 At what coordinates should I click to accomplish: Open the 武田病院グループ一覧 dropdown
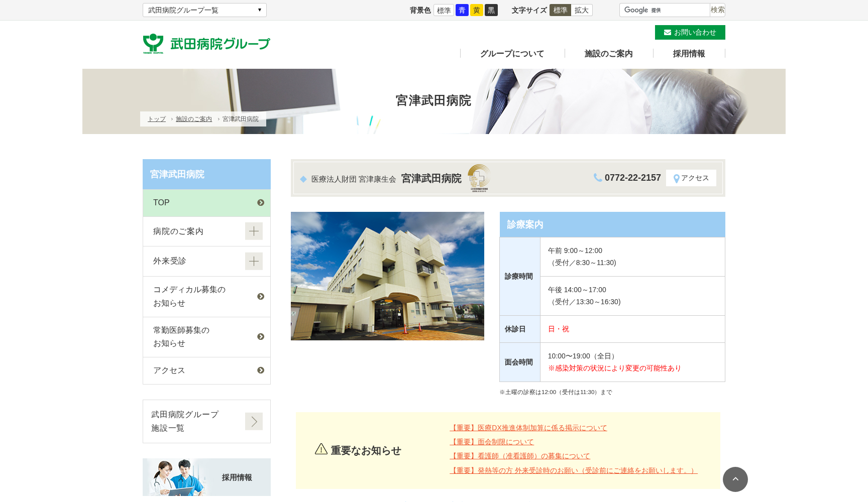204,10
